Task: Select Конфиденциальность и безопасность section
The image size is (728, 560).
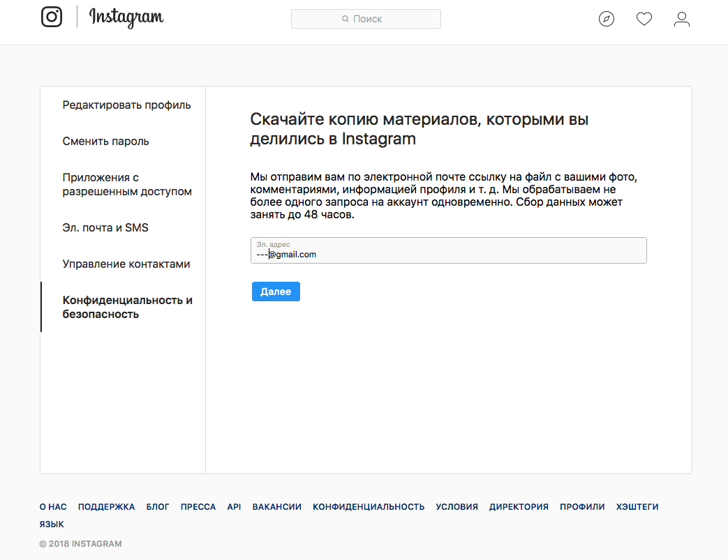Action: 127,307
